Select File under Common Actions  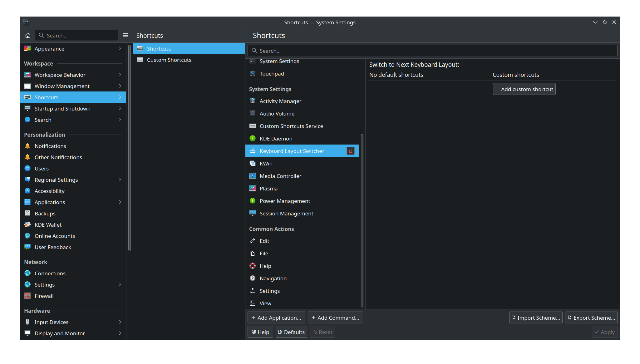(x=302, y=253)
